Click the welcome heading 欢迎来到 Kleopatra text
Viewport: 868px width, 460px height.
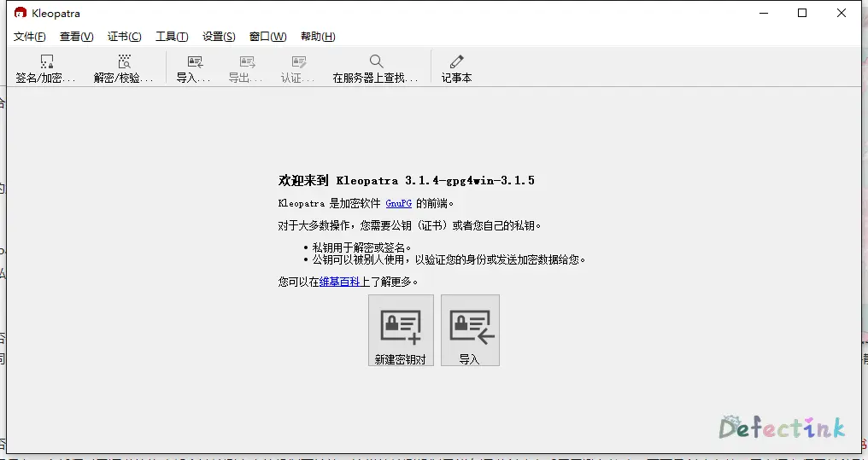point(407,181)
